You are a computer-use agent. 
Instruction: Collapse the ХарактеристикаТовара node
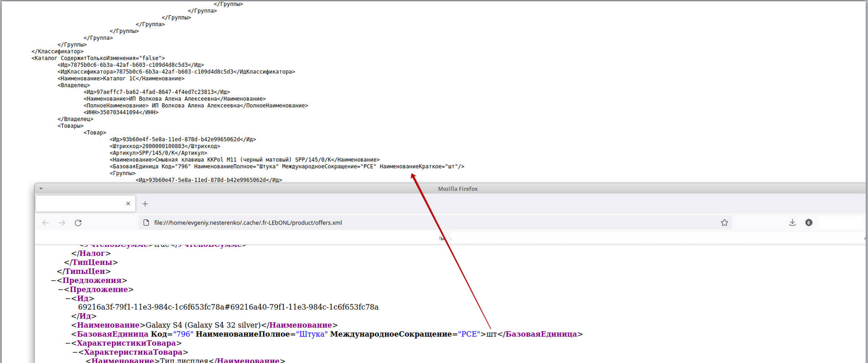pos(75,352)
